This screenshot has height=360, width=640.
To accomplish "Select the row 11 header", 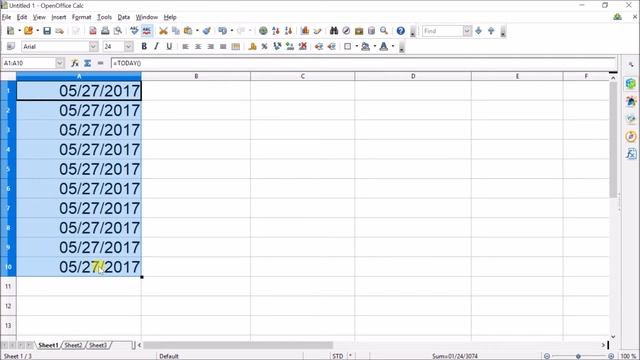I will [x=8, y=286].
